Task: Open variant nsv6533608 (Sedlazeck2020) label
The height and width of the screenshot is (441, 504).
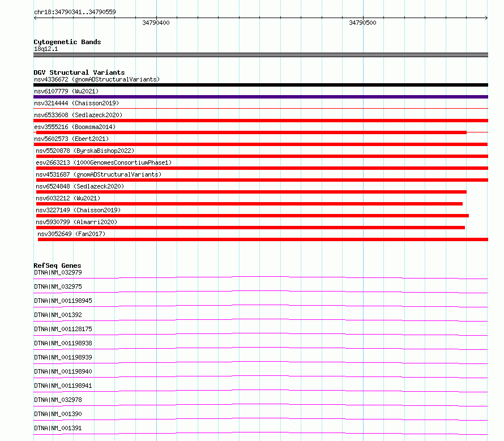Action: (x=78, y=115)
